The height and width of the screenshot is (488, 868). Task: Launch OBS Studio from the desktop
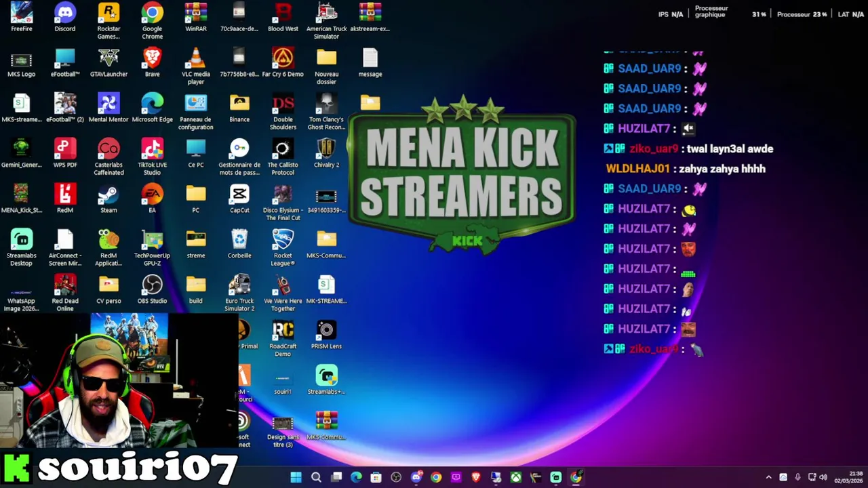tap(152, 290)
